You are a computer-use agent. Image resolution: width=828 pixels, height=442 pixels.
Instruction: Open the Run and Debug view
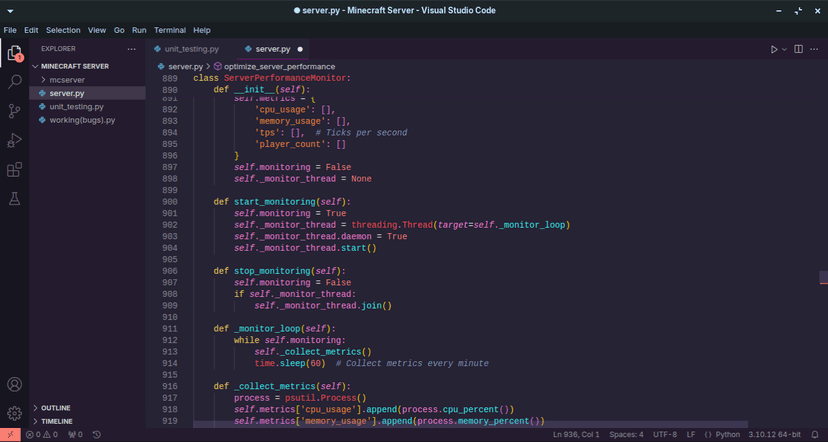coord(14,141)
